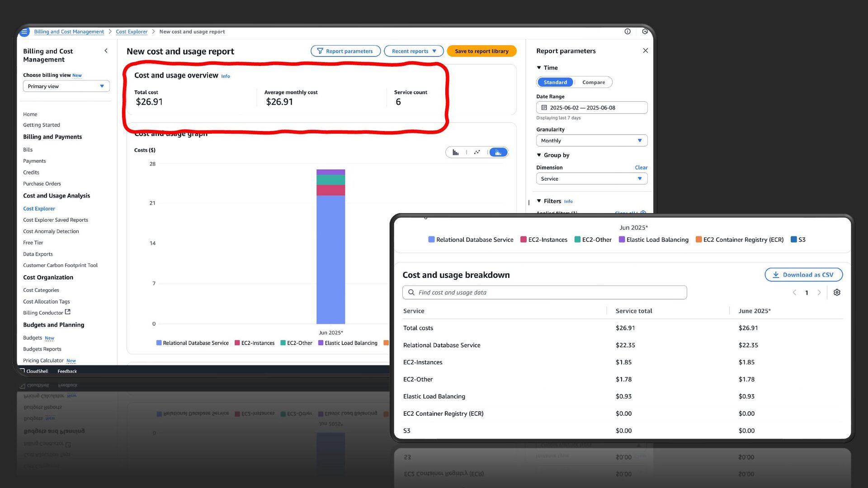Switch time mode to Compare
Screen dimensions: 868x488
coord(593,82)
